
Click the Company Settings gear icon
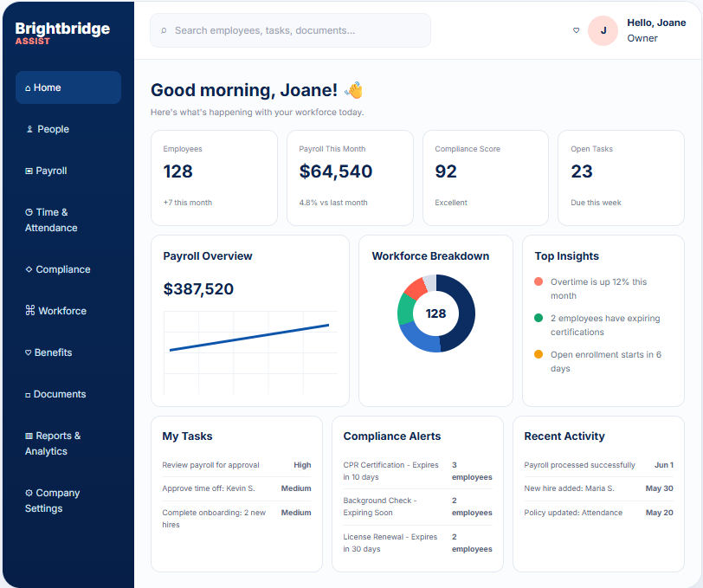coord(29,493)
